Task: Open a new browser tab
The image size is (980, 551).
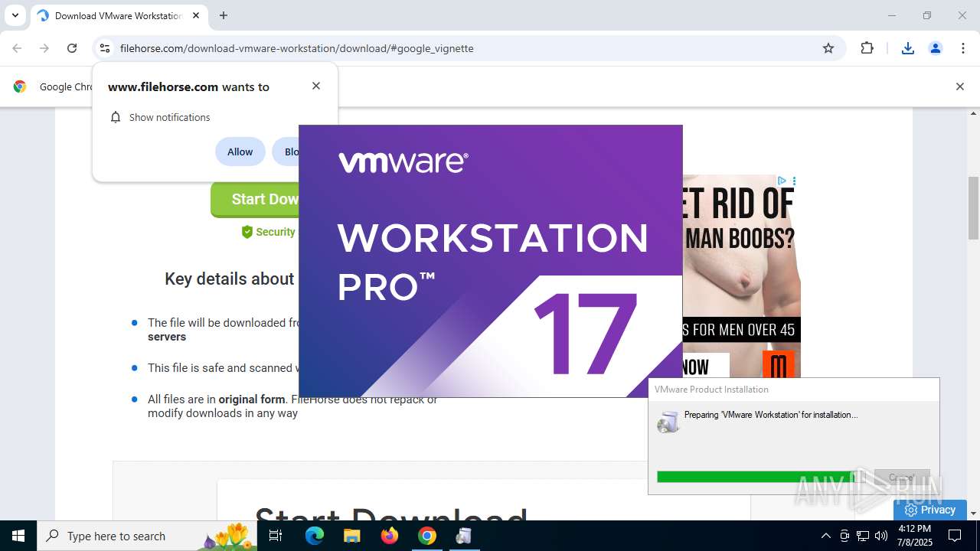Action: click(x=224, y=15)
